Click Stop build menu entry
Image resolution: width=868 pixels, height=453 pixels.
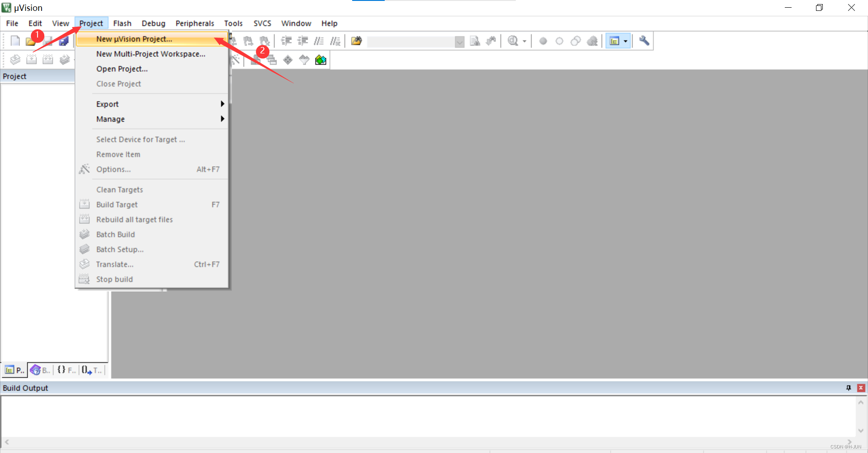[151, 279]
